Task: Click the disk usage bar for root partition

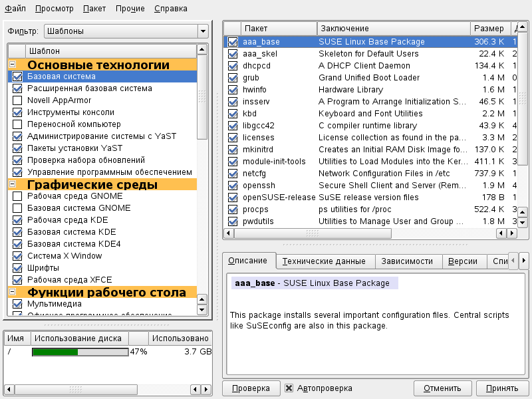Action: click(x=80, y=352)
